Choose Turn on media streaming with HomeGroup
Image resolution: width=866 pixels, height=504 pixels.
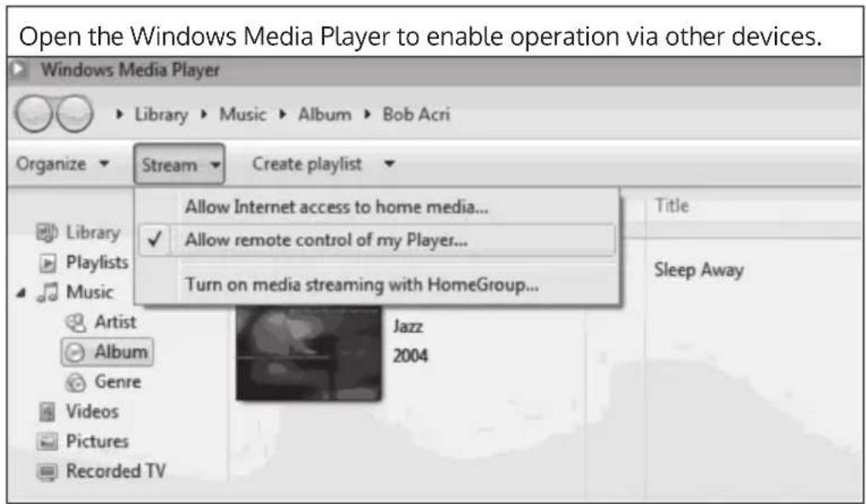point(362,285)
